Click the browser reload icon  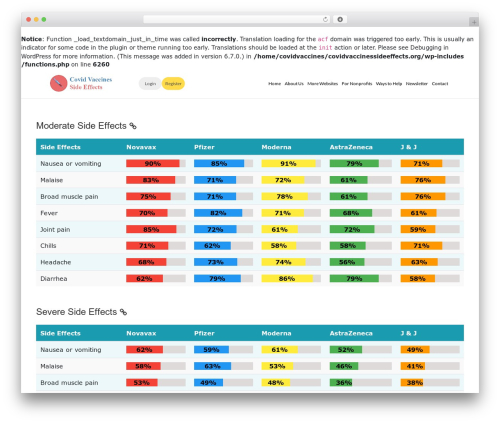point(325,20)
